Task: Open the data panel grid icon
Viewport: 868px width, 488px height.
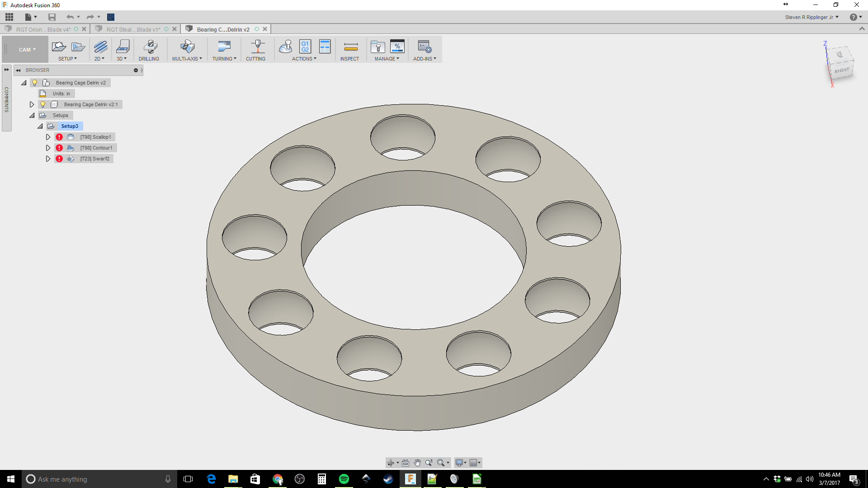Action: pyautogui.click(x=9, y=17)
